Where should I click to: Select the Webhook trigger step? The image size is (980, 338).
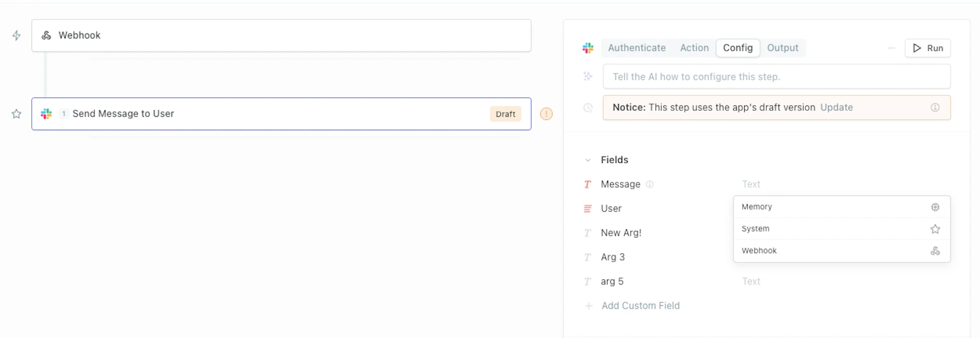pyautogui.click(x=281, y=36)
